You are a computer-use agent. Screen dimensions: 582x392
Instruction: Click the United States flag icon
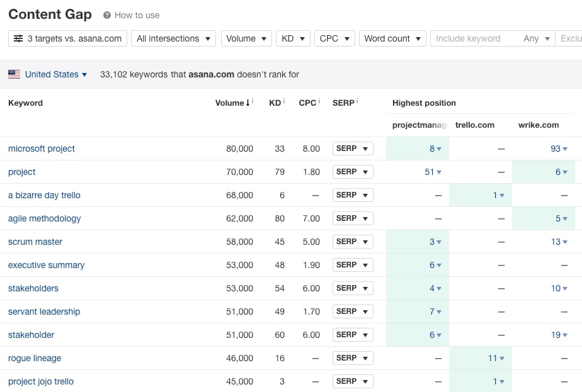pyautogui.click(x=14, y=74)
